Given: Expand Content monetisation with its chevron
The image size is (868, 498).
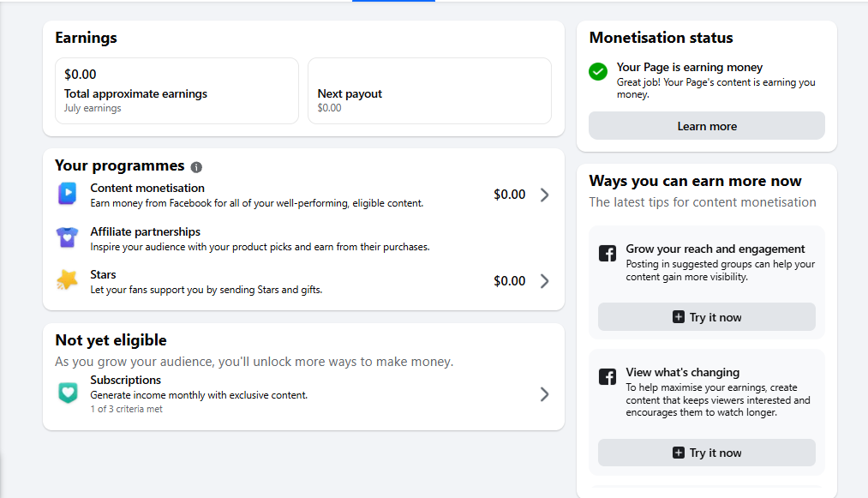Looking at the screenshot, I should pos(545,195).
